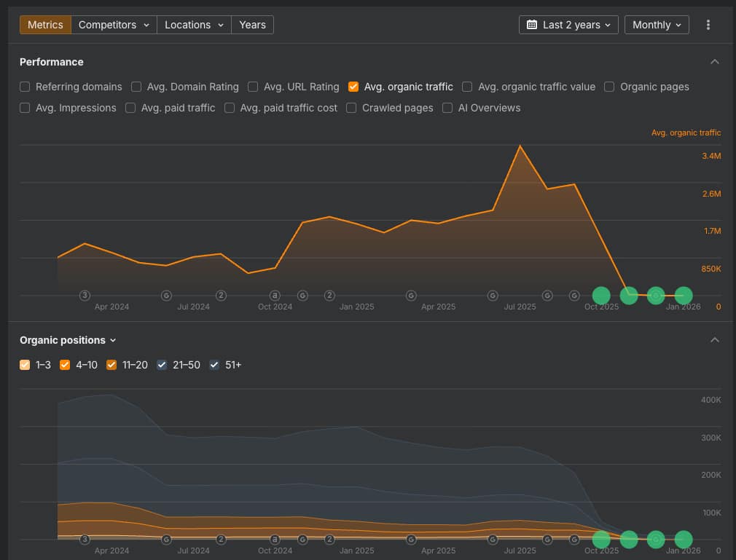Open the three-dot options menu

[x=708, y=24]
